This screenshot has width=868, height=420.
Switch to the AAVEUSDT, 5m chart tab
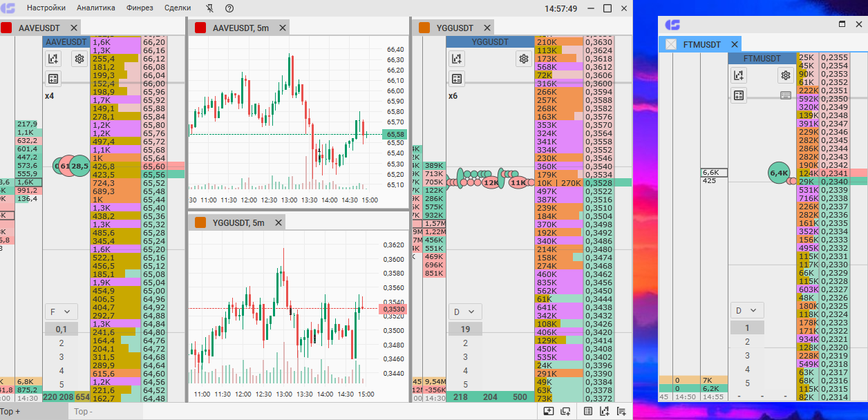click(240, 28)
